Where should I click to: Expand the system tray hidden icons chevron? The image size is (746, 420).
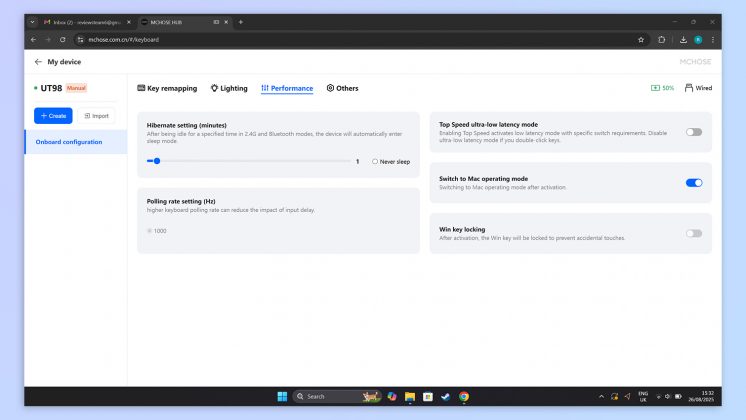(x=601, y=396)
